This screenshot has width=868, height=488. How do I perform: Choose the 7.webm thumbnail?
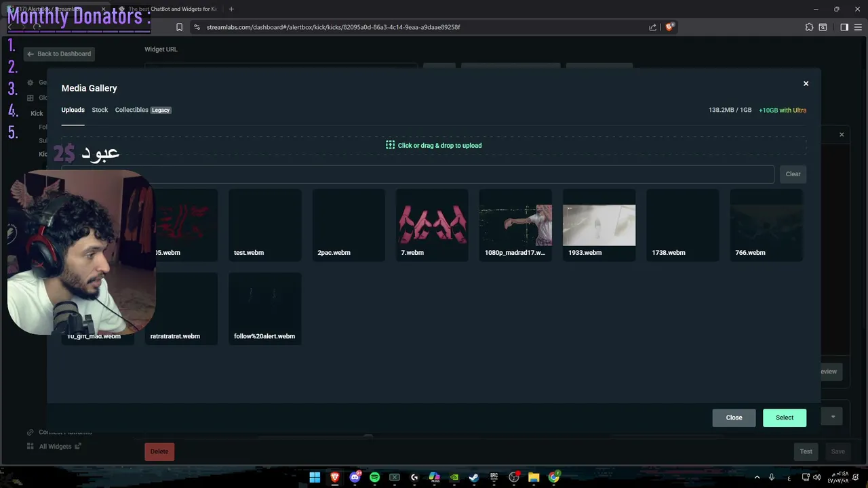[432, 225]
